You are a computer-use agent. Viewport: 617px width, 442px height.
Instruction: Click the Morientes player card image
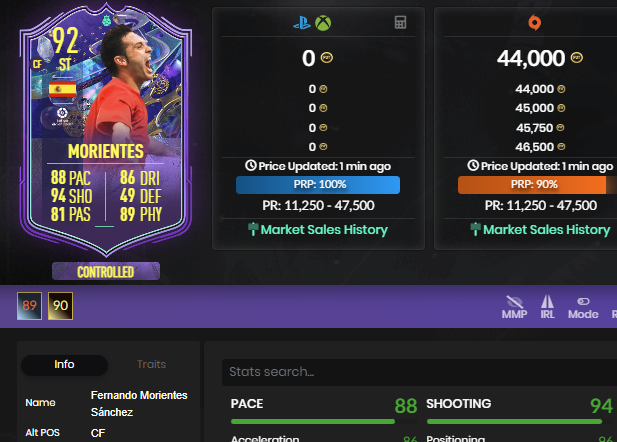point(106,128)
